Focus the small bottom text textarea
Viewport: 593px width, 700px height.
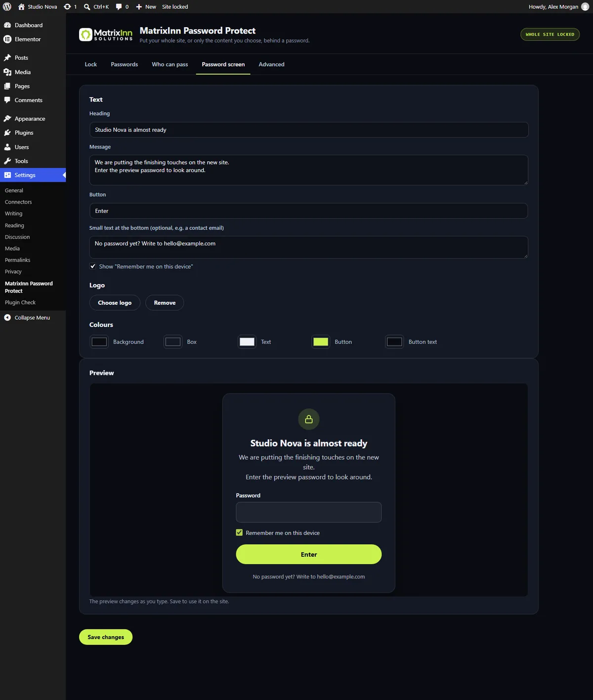coord(309,247)
